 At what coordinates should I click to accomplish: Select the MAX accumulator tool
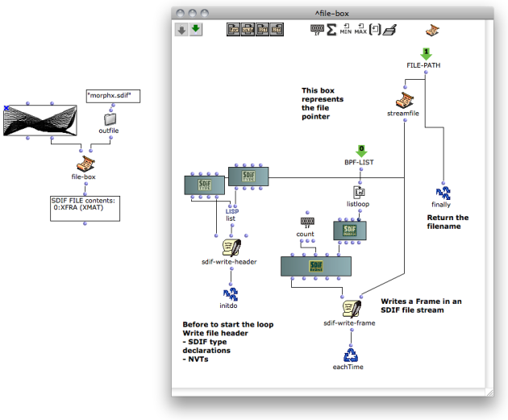(360, 29)
